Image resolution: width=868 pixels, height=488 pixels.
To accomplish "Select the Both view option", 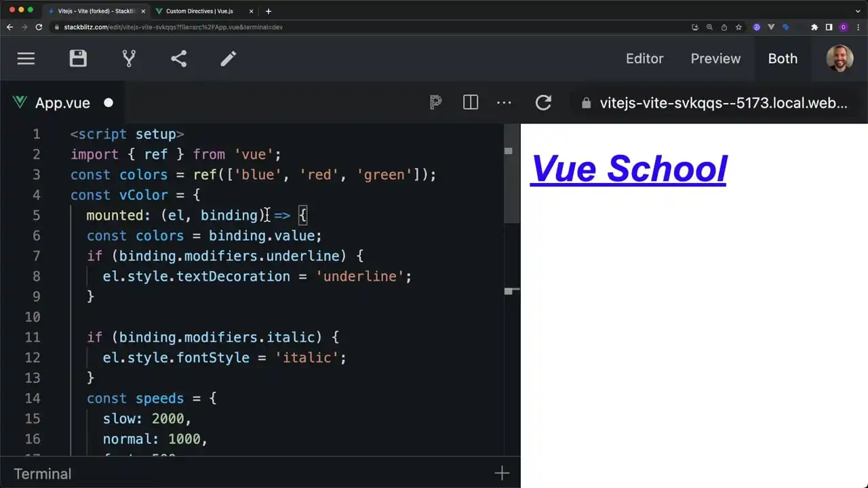I will click(x=783, y=58).
